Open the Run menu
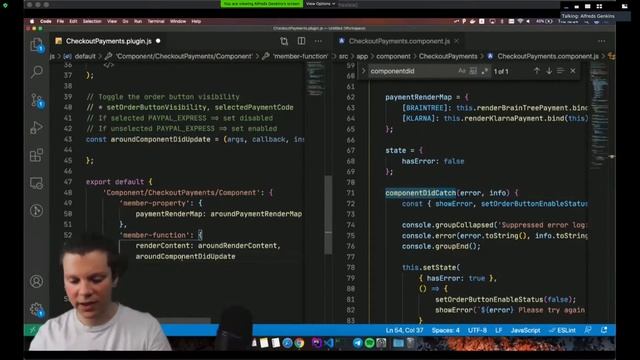The height and width of the screenshot is (360, 640). pyautogui.click(x=138, y=21)
